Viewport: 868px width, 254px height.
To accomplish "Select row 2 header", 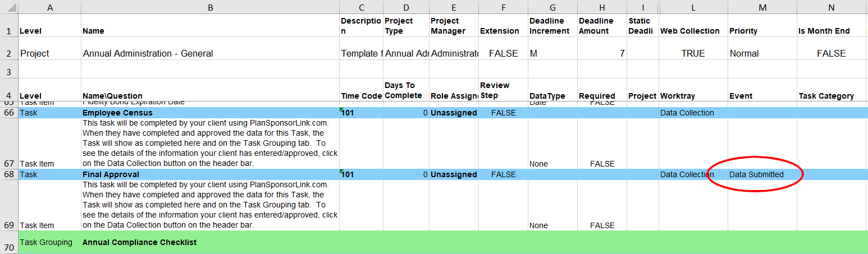I will pos(9,49).
